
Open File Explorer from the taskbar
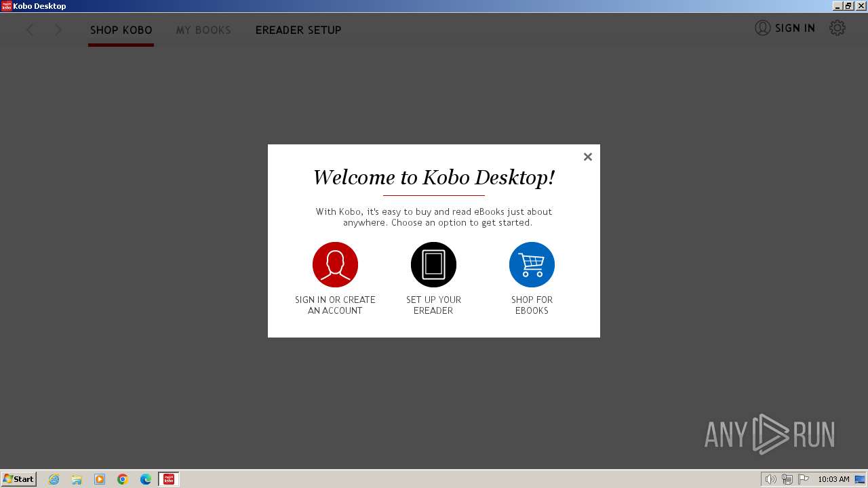77,479
